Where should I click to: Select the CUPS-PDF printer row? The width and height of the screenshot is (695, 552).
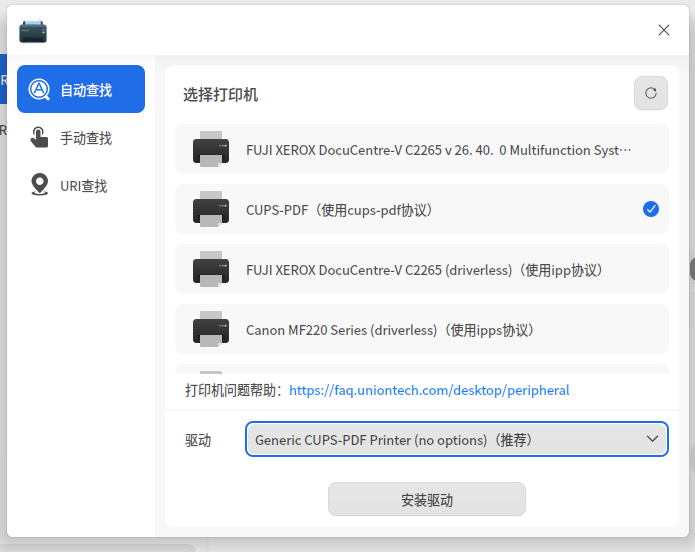(422, 209)
